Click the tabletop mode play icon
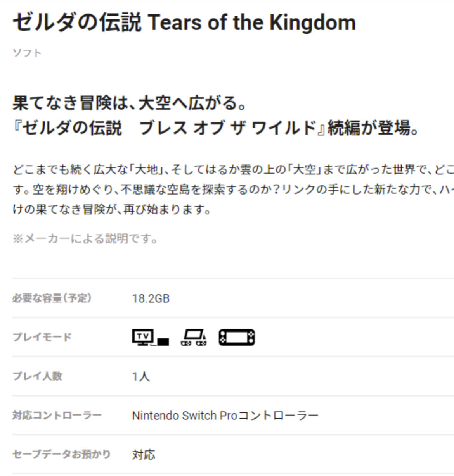The width and height of the screenshot is (454, 476). [x=194, y=337]
